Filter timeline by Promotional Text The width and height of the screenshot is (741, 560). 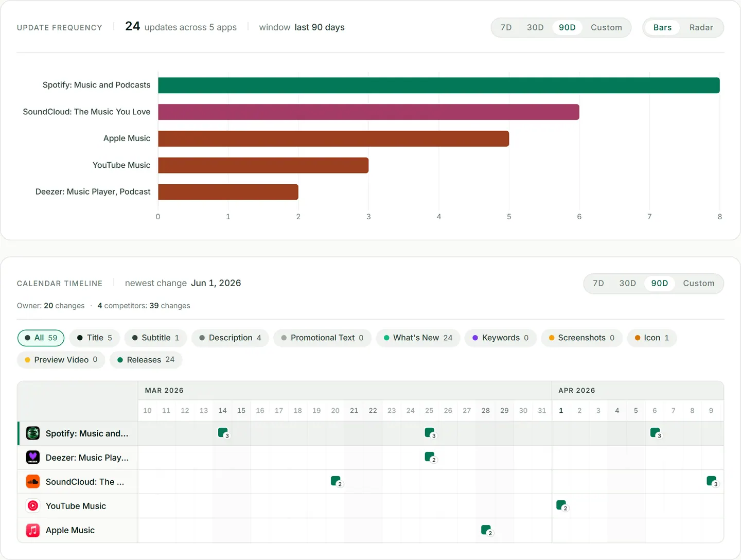(x=322, y=338)
